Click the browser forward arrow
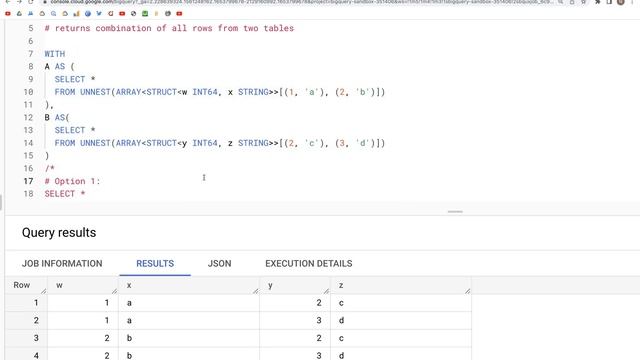The height and width of the screenshot is (360, 640). (19, 2)
